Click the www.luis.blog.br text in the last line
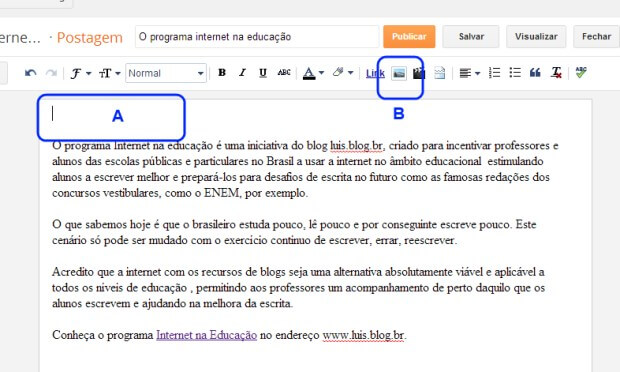The width and height of the screenshot is (620, 372). (x=363, y=335)
